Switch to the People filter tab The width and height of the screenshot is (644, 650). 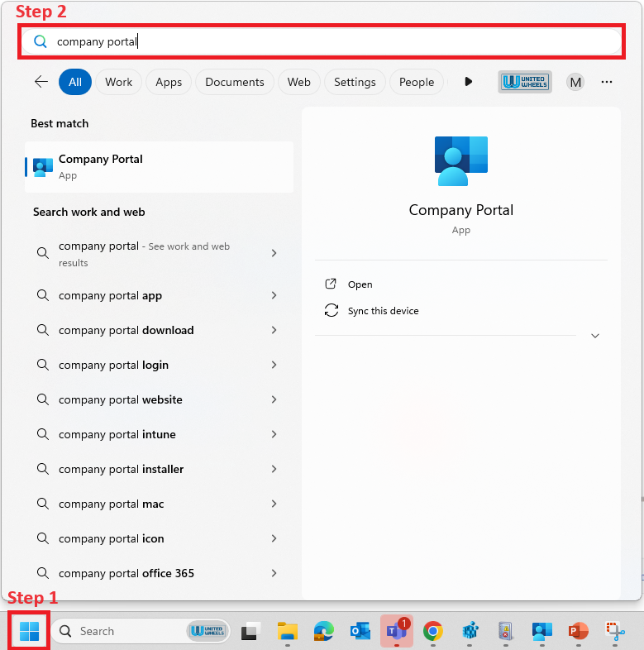(417, 82)
